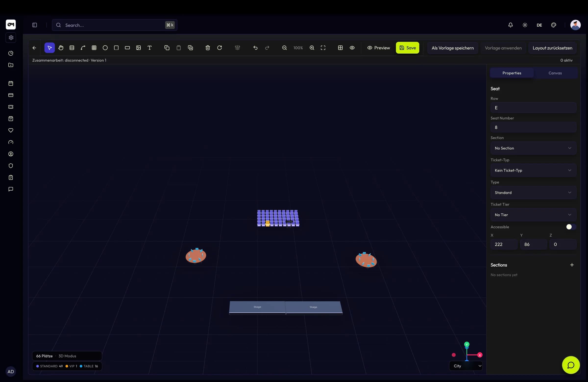
Task: Open the City environment dropdown
Action: [x=466, y=366]
